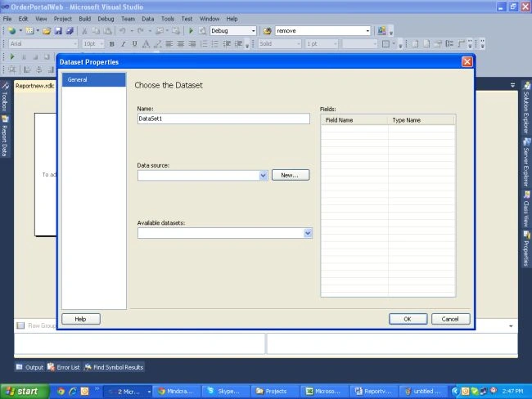The width and height of the screenshot is (532, 399).
Task: Open the Build menu
Action: tap(85, 19)
